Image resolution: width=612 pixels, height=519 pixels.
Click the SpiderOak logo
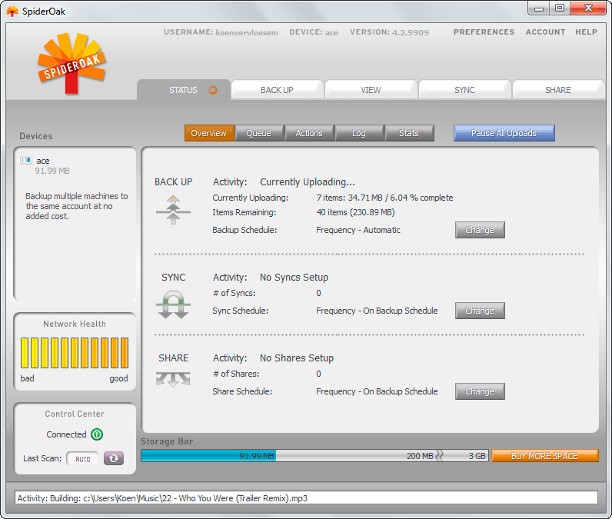(71, 63)
